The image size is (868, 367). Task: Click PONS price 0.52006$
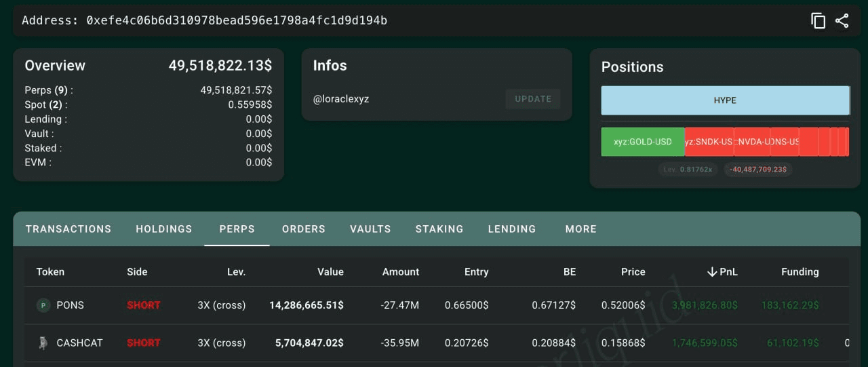[x=623, y=305]
